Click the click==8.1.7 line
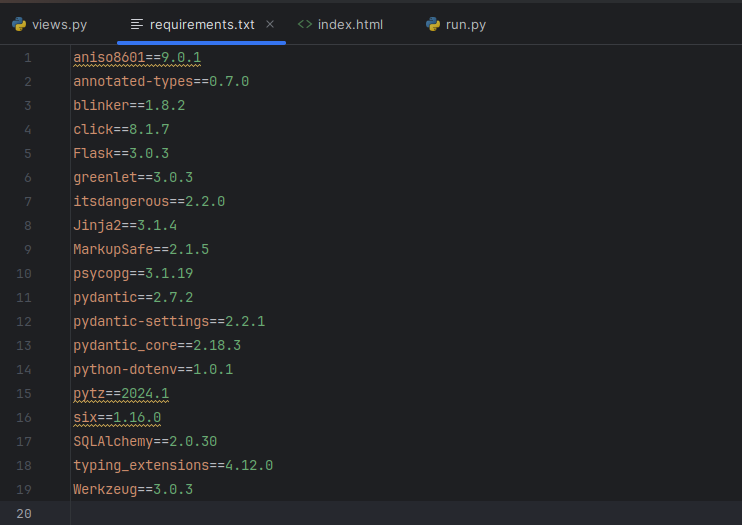The height and width of the screenshot is (525, 742). click(x=121, y=130)
